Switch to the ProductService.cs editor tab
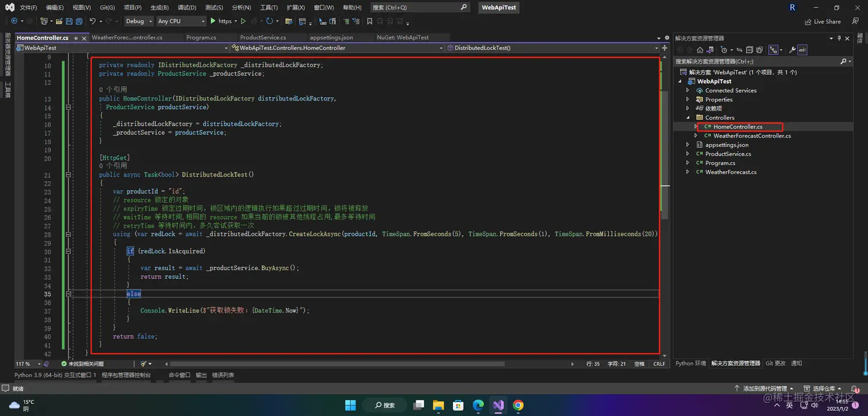This screenshot has width=868, height=416. 263,37
